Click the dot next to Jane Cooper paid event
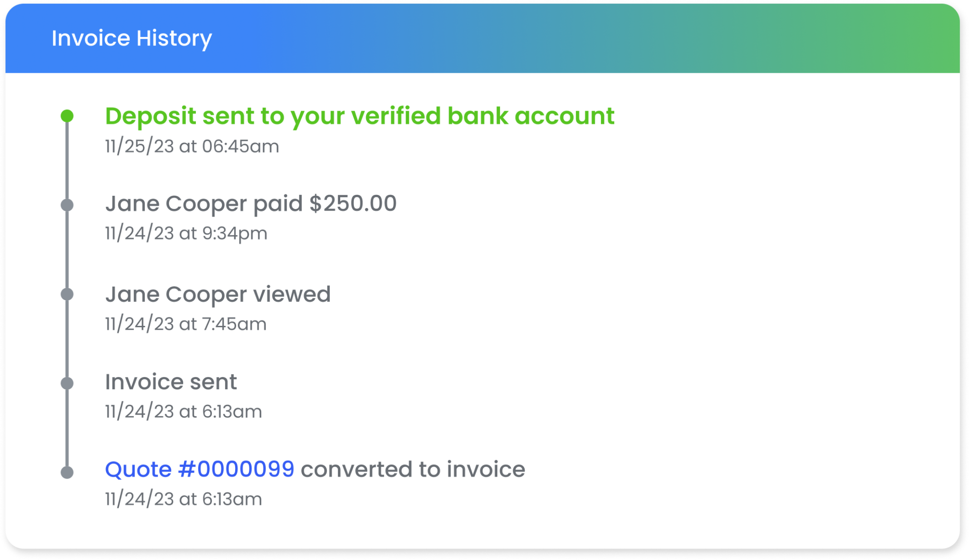The width and height of the screenshot is (969, 560). pos(67,204)
